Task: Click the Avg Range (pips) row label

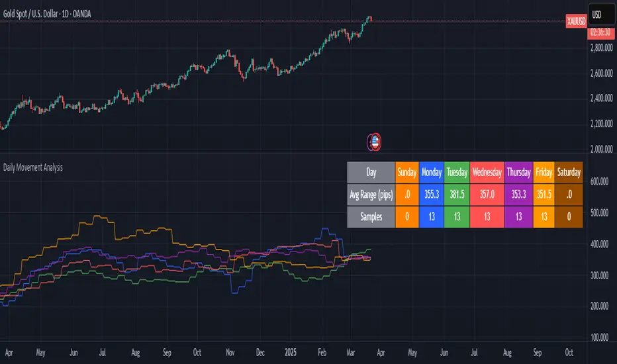Action: click(371, 195)
